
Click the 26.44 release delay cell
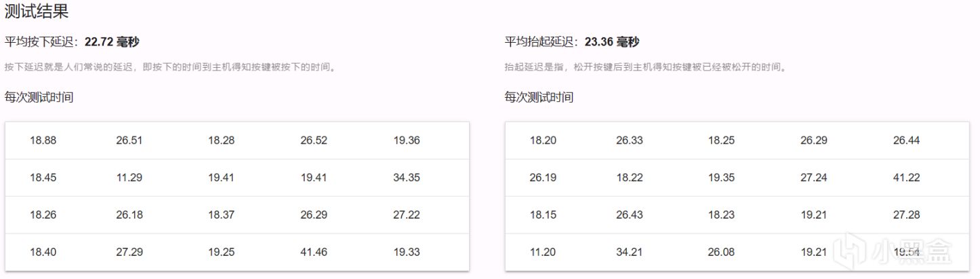point(907,141)
